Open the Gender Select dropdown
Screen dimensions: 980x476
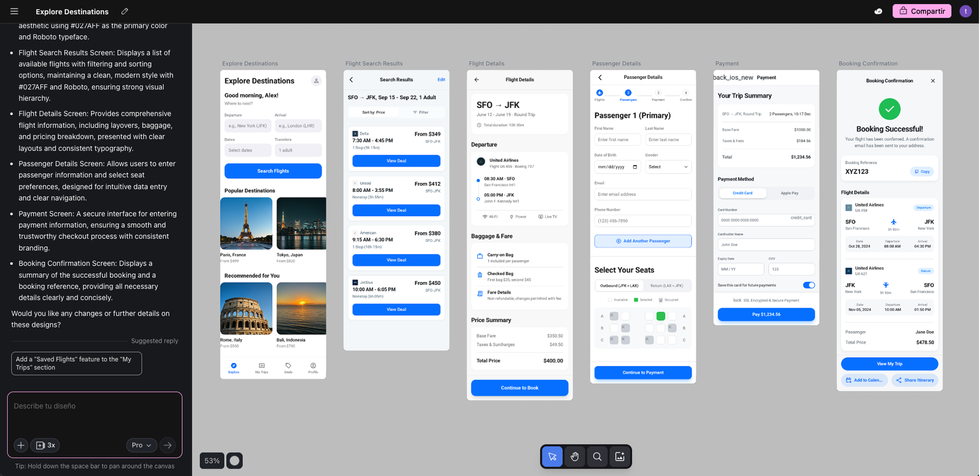pos(668,167)
